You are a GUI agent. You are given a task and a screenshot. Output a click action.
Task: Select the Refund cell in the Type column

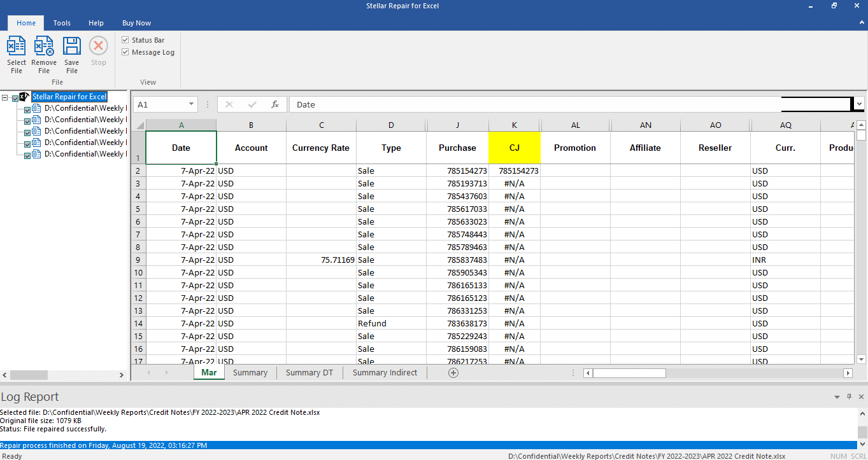tap(391, 323)
